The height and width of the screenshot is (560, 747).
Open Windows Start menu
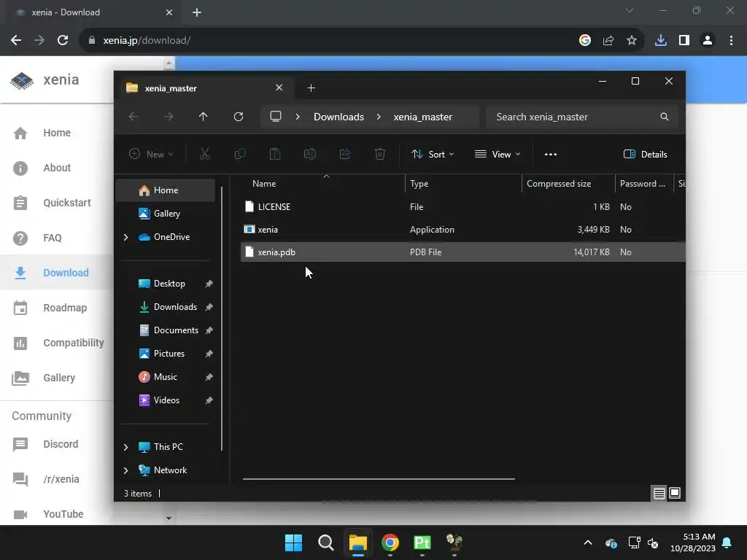tap(293, 542)
